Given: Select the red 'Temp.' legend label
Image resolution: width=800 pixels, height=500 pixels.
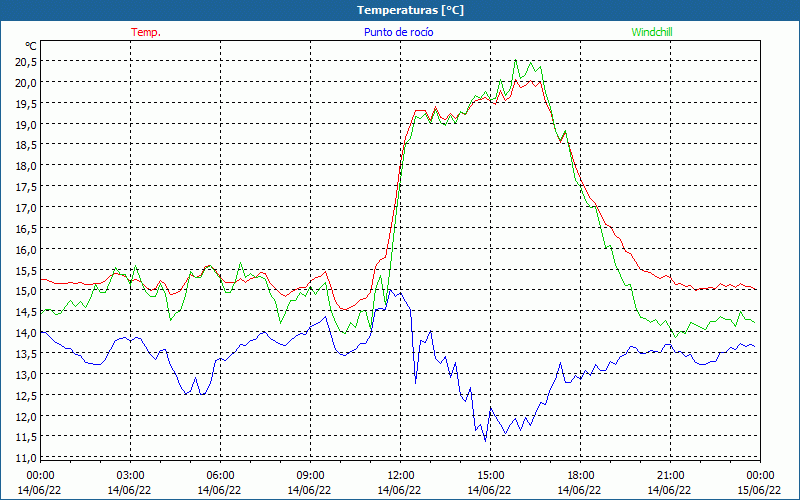Looking at the screenshot, I should pyautogui.click(x=146, y=32).
